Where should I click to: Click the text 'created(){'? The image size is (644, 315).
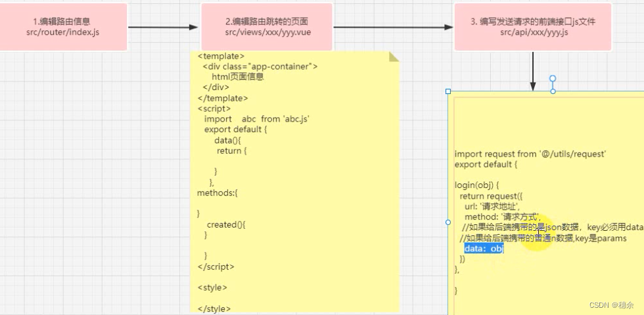[x=226, y=224]
